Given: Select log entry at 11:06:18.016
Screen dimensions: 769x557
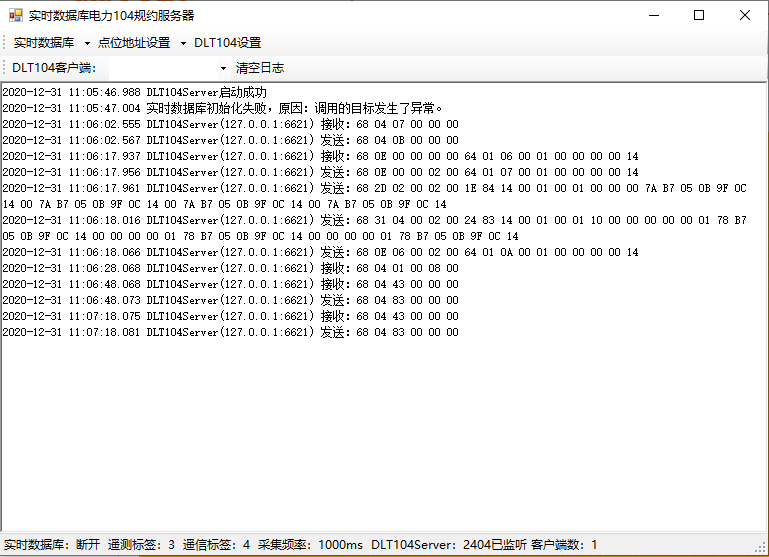Looking at the screenshot, I should click(x=375, y=228).
